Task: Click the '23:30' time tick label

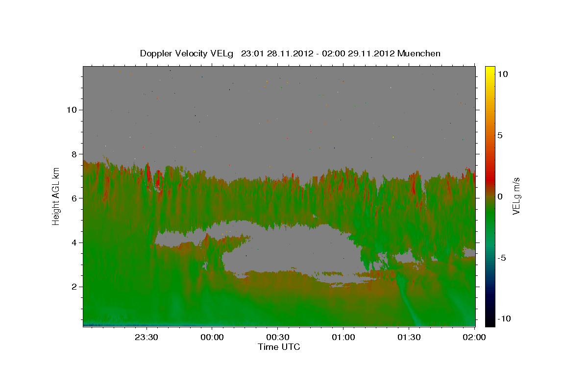Action: (147, 337)
